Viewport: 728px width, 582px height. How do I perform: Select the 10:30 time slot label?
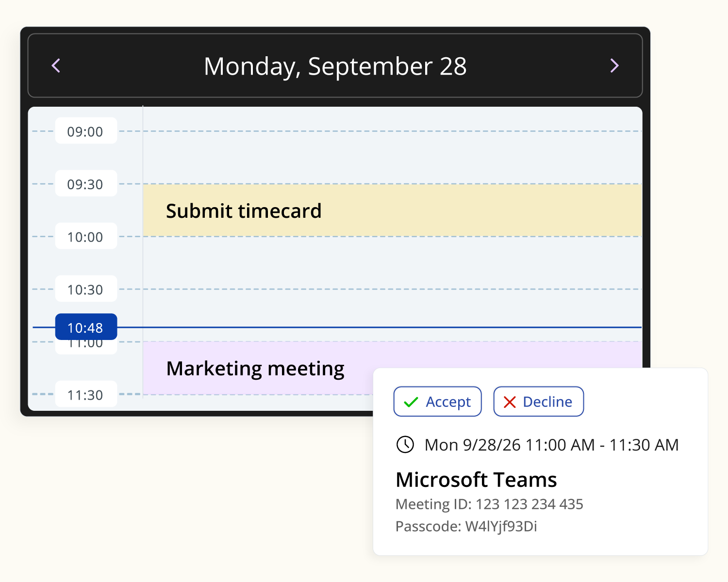point(86,289)
